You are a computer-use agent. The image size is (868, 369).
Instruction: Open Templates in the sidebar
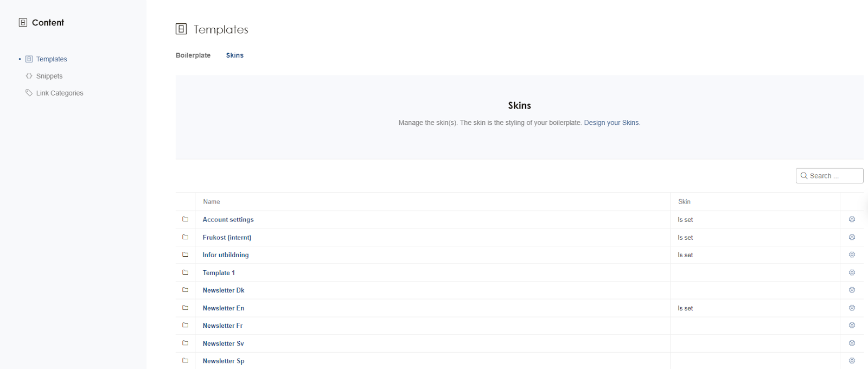52,59
